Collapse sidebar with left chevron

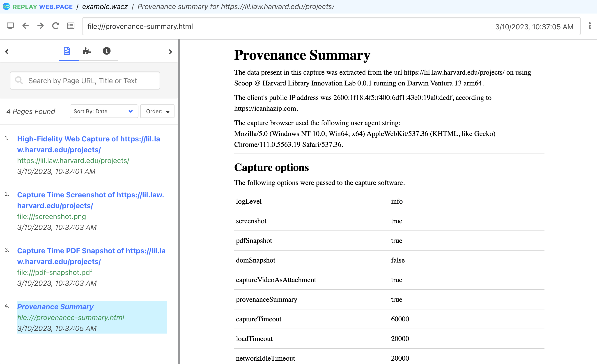click(7, 52)
